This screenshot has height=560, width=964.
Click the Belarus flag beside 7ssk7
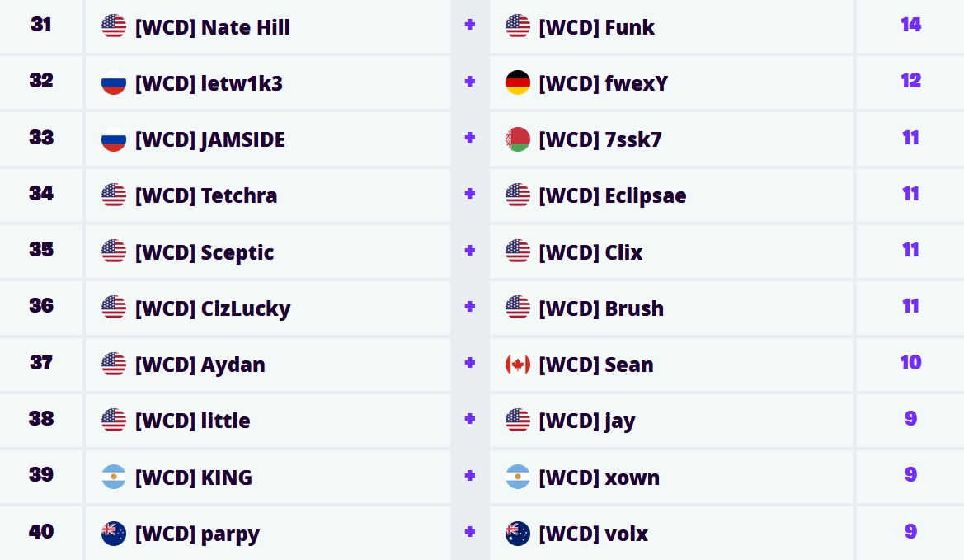(517, 139)
